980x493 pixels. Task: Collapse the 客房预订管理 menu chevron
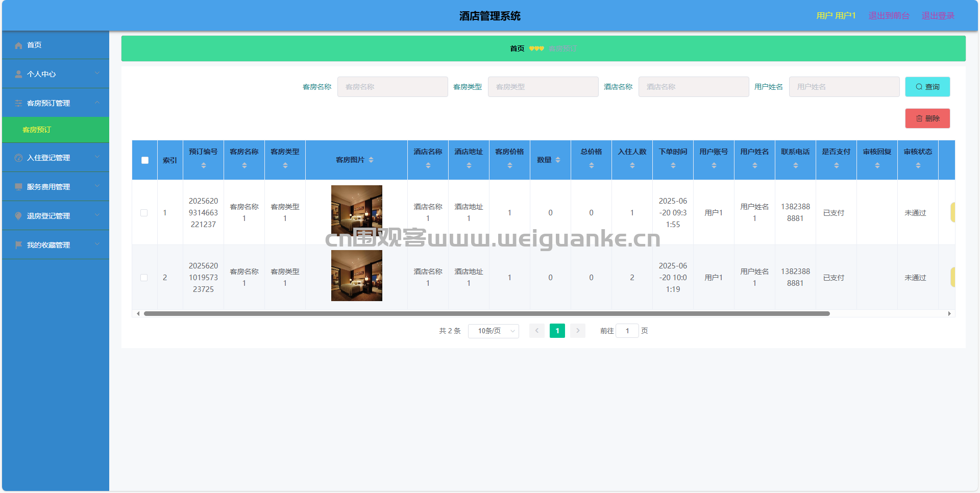[x=97, y=103]
